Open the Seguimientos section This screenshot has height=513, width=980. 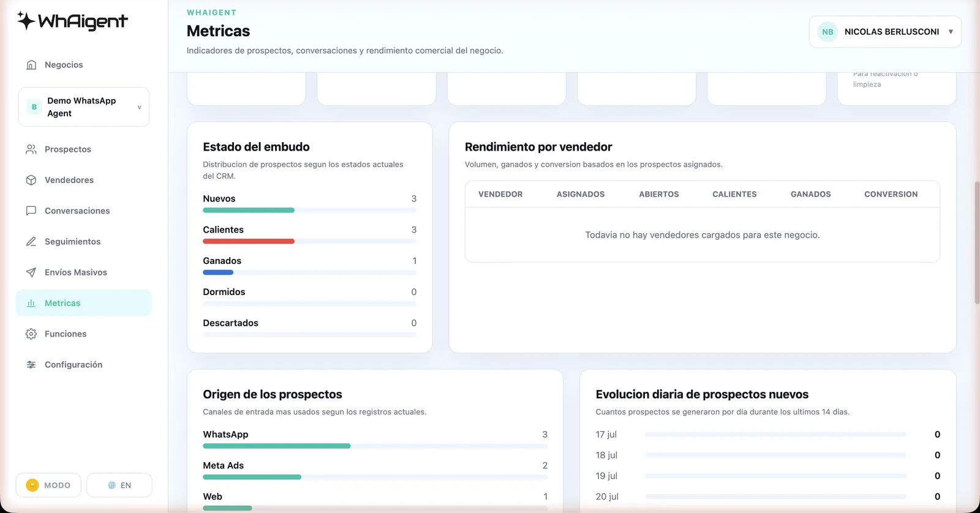(x=84, y=241)
